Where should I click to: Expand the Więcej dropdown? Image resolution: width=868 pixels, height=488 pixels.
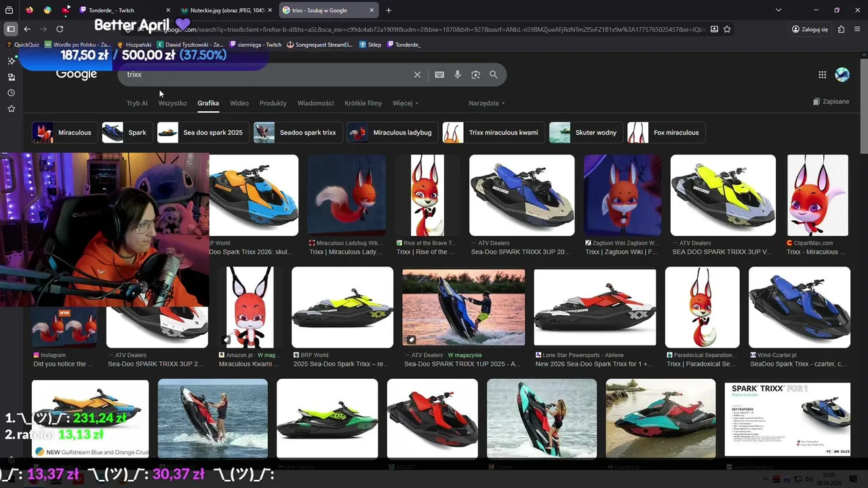[x=405, y=103]
